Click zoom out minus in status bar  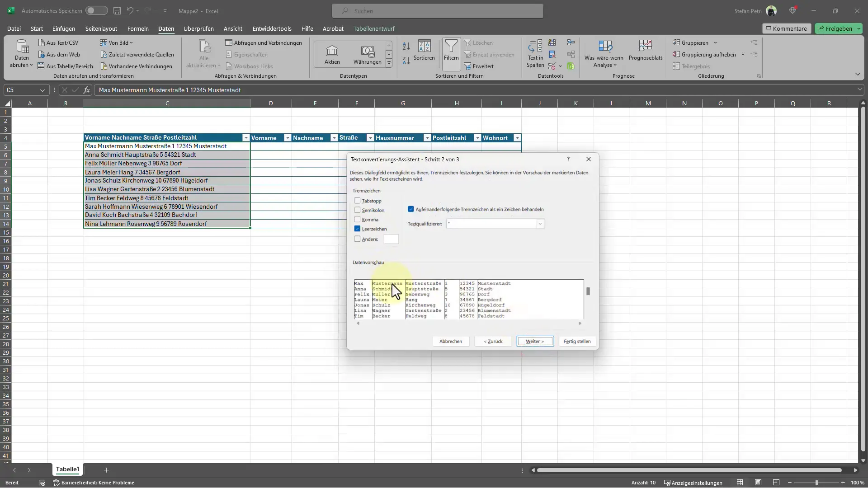tap(790, 483)
